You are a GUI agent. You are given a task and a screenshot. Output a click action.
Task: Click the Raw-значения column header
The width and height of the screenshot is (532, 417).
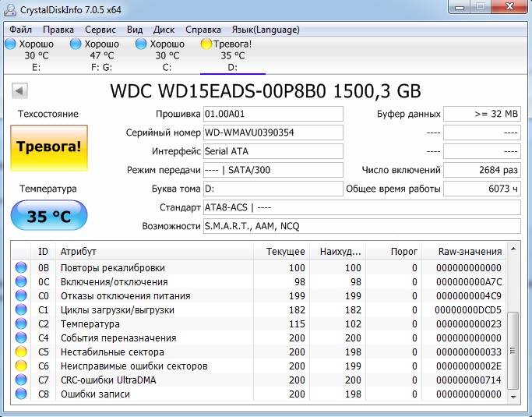(x=463, y=252)
